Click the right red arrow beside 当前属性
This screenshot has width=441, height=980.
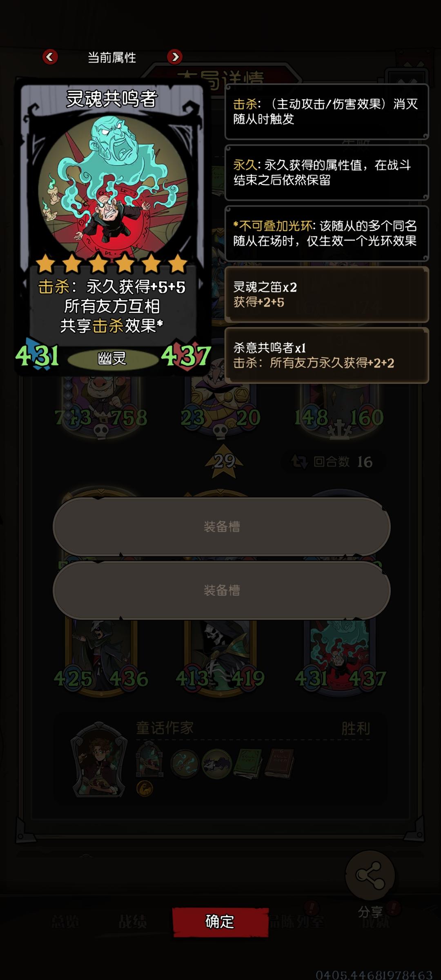[x=175, y=57]
